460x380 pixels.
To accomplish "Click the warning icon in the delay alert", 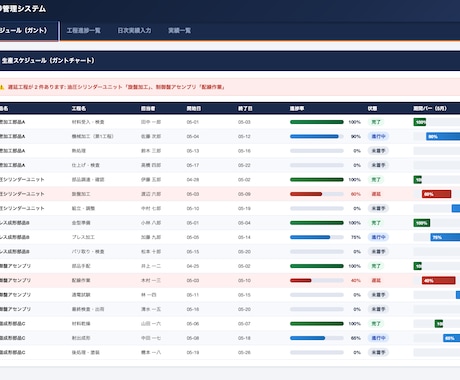I will tap(2, 87).
